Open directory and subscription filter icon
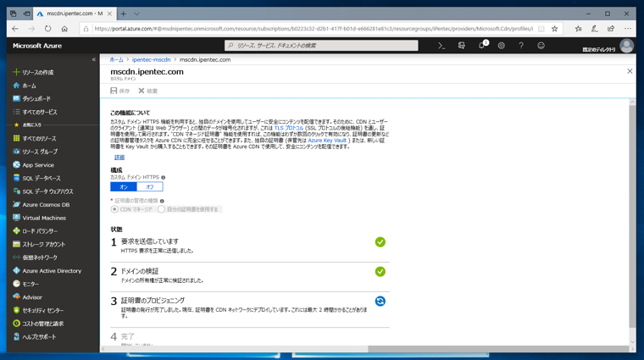 462,46
